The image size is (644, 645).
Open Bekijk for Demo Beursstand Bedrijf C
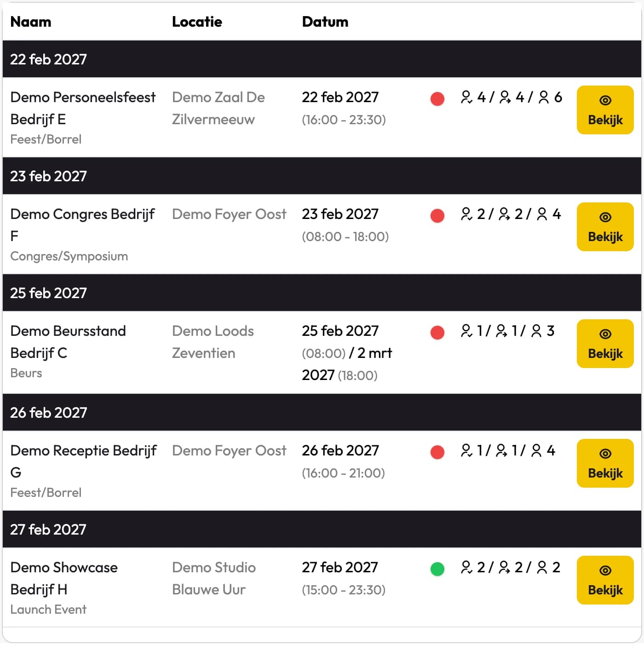[x=605, y=344]
